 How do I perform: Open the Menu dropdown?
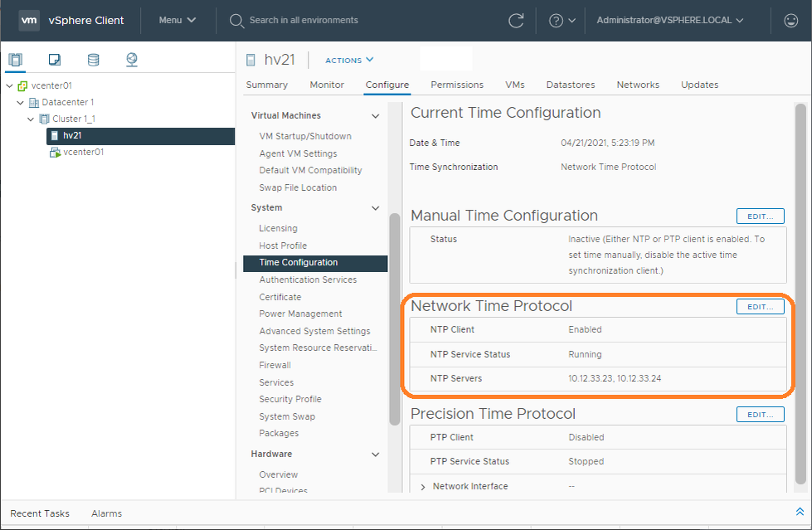tap(177, 20)
